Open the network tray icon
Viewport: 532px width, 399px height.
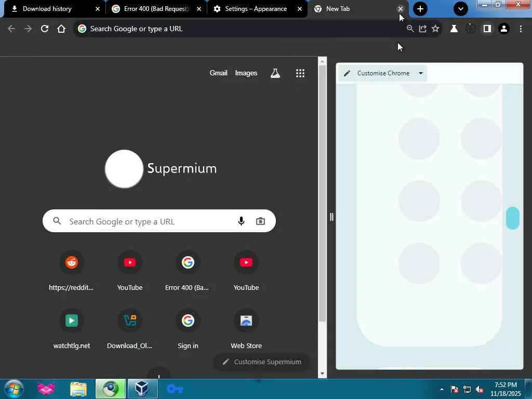pyautogui.click(x=467, y=389)
